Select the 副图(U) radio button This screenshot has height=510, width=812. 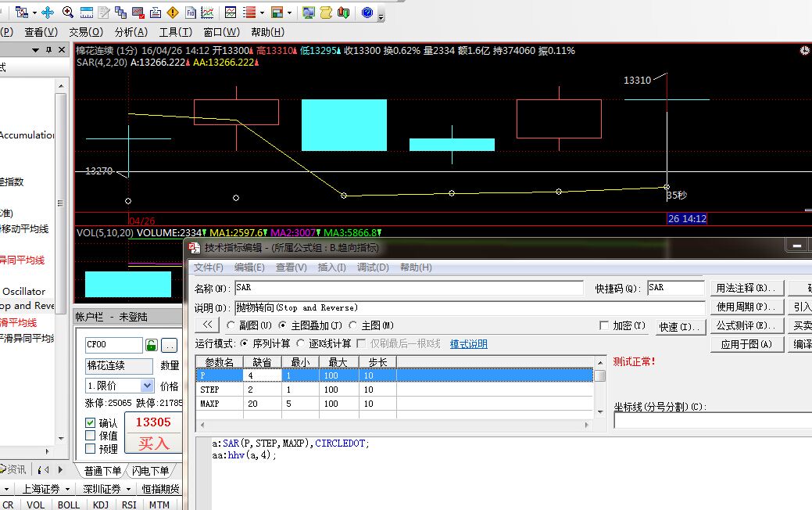coord(231,325)
